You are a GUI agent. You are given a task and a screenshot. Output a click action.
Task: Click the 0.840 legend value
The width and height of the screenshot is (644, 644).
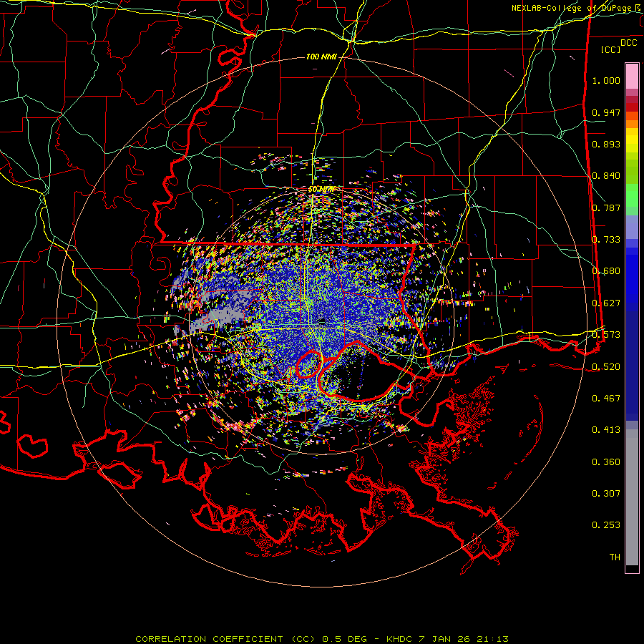pos(606,176)
